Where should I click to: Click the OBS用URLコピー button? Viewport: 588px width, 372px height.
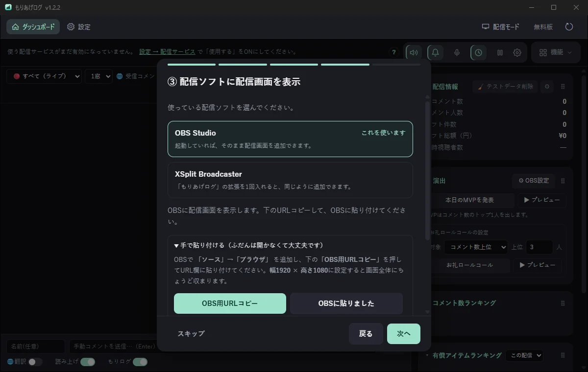[x=230, y=303]
